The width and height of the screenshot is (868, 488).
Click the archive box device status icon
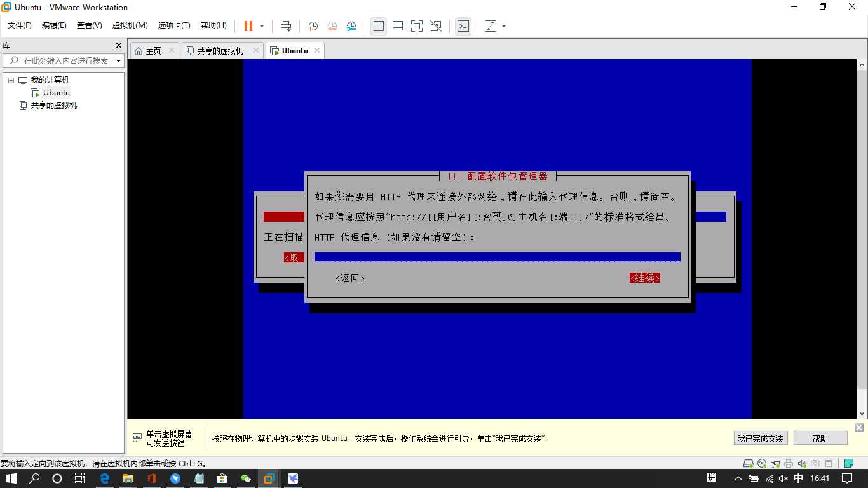(829, 463)
